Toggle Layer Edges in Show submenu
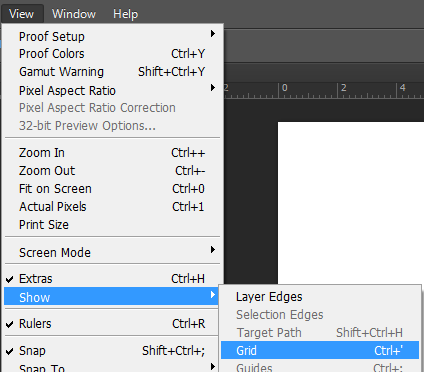Image resolution: width=424 pixels, height=372 pixels. 320,297
